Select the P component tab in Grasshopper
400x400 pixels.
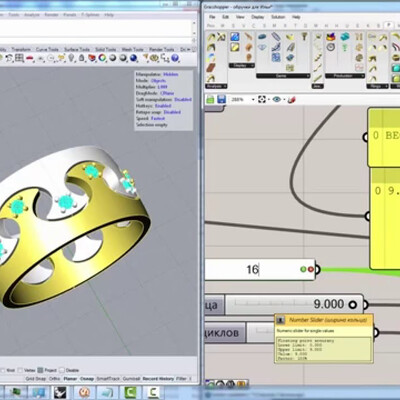coord(389,25)
